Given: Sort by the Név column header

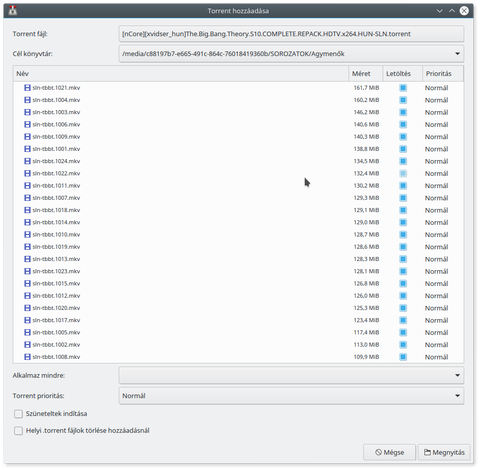Looking at the screenshot, I should point(181,74).
